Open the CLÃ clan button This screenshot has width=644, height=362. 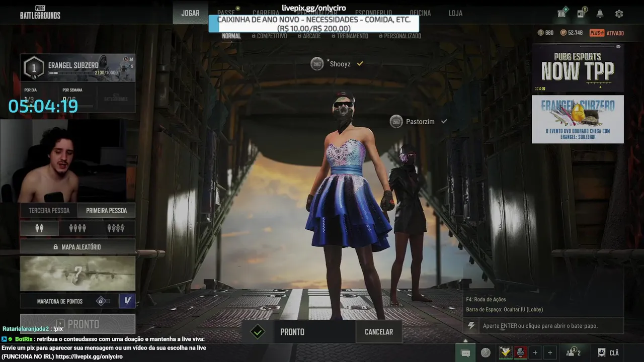tap(608, 353)
